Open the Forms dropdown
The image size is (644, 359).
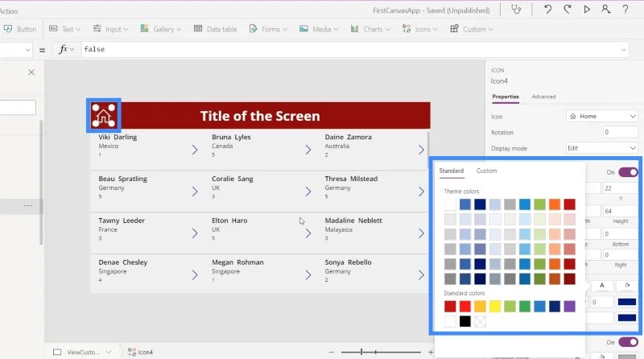tap(268, 29)
